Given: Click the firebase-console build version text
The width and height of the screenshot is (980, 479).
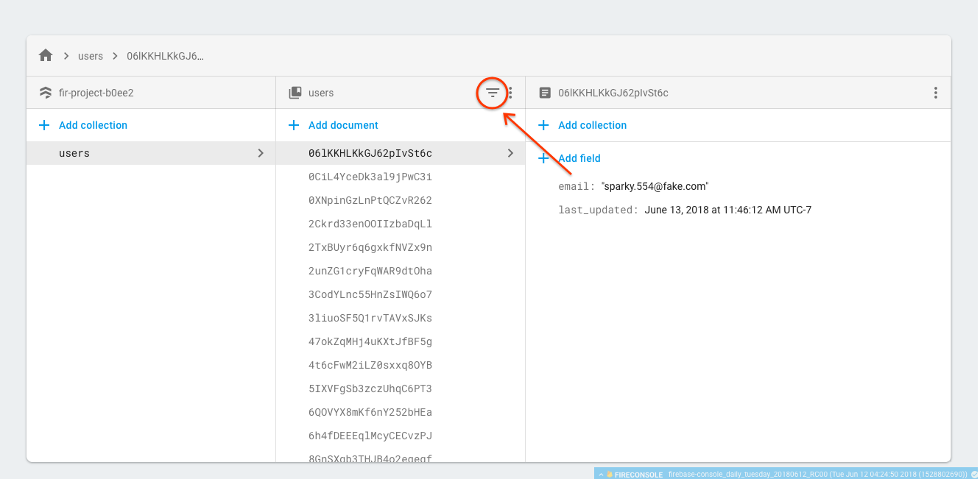Looking at the screenshot, I should pos(817,475).
